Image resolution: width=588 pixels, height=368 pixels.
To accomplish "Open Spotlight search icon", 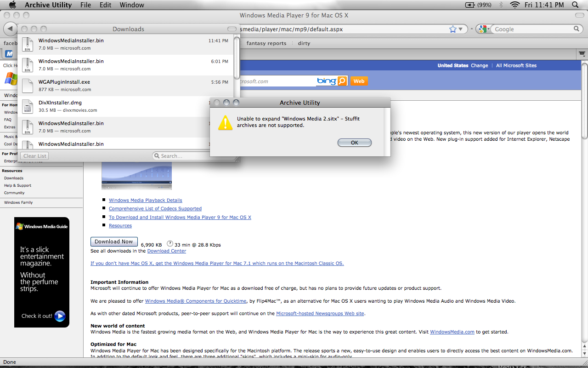I will [x=575, y=5].
